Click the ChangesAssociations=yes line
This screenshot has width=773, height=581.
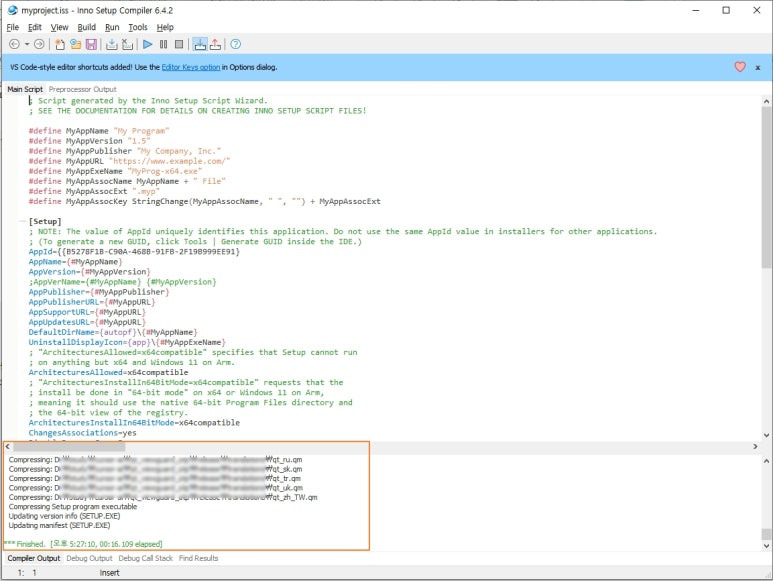82,433
